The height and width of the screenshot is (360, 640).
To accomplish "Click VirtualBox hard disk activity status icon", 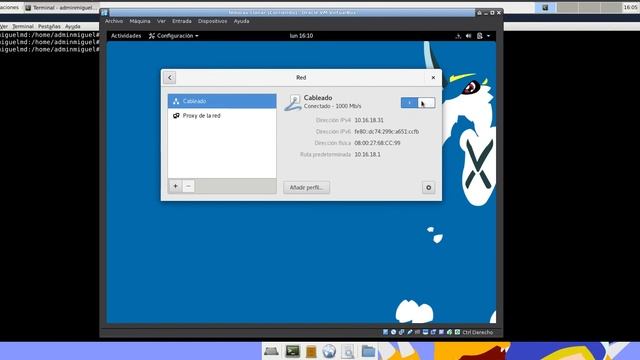I will 386,332.
